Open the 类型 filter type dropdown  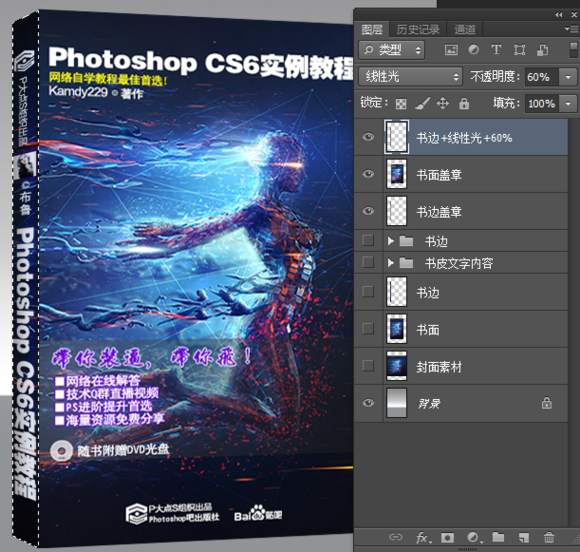(x=392, y=50)
